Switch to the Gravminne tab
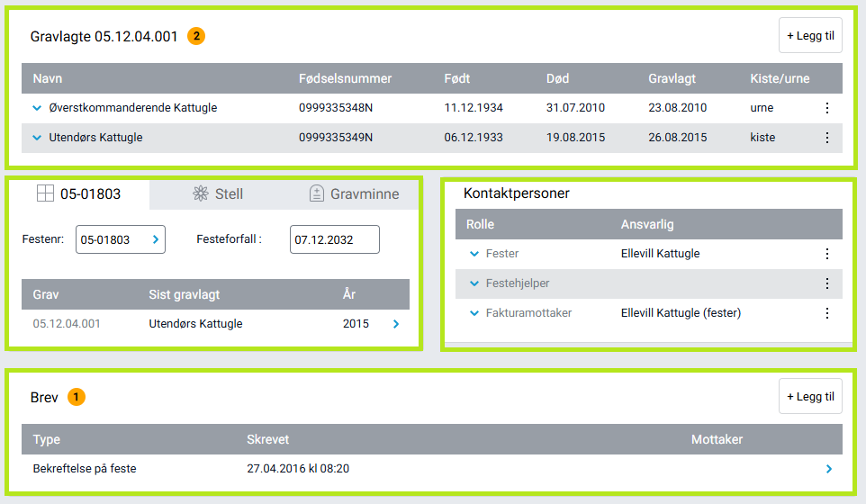 click(354, 193)
